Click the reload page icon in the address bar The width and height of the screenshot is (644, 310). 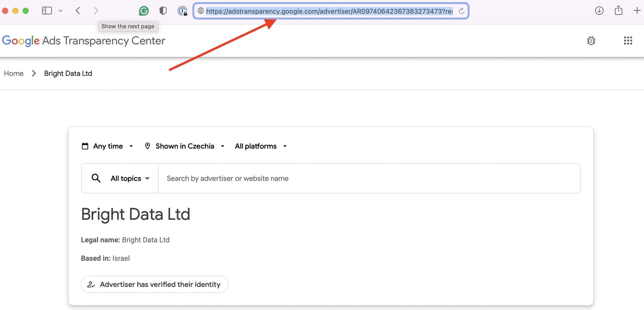(462, 11)
